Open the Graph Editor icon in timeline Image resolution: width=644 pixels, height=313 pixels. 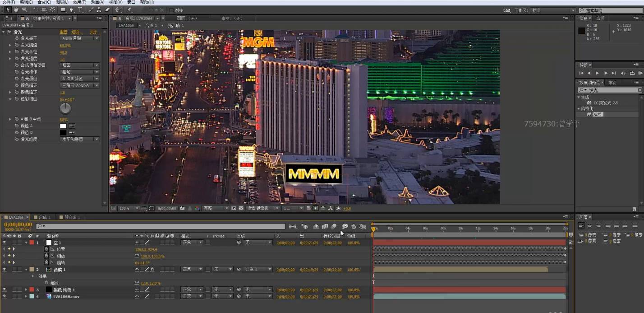(362, 226)
